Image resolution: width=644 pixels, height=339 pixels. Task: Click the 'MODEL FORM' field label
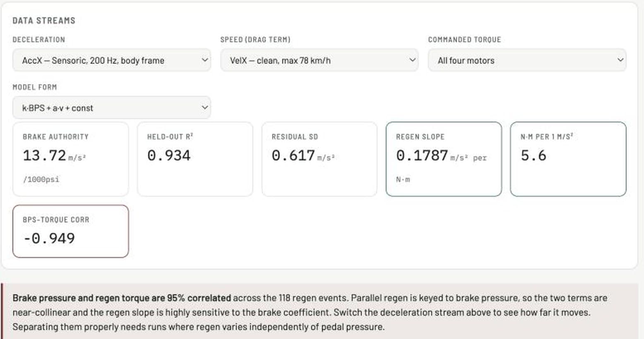[35, 87]
